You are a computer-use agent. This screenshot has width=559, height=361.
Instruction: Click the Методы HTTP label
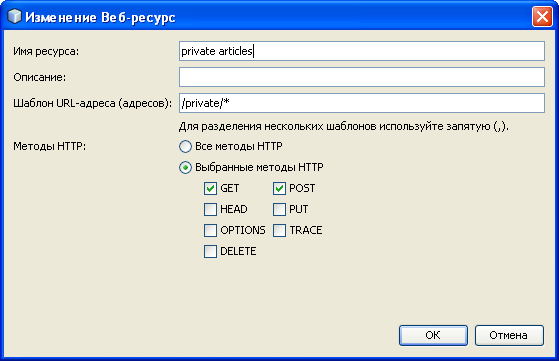[x=50, y=146]
